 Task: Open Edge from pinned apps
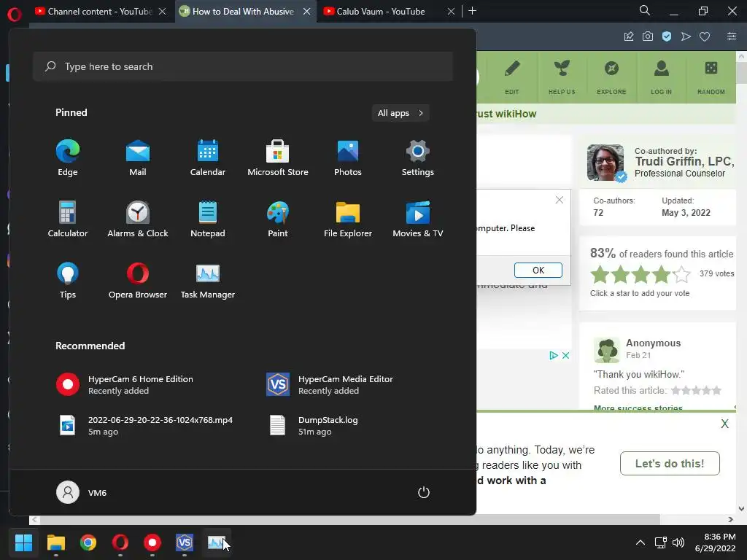coord(68,158)
